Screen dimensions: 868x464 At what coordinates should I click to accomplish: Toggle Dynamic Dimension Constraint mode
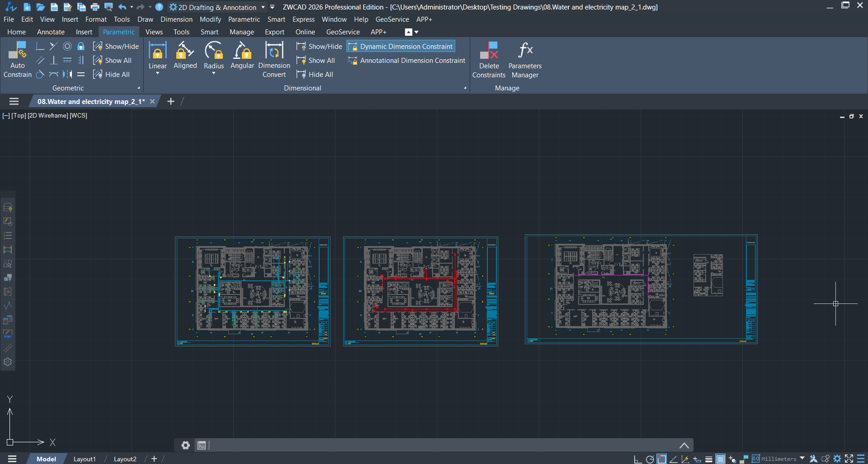(x=401, y=46)
